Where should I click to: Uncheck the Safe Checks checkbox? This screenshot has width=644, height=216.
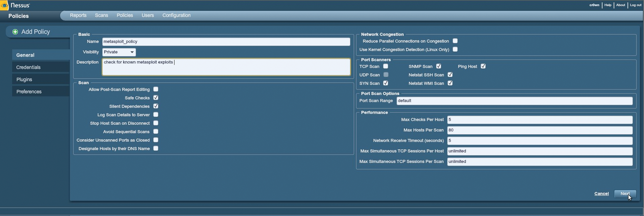tap(156, 98)
